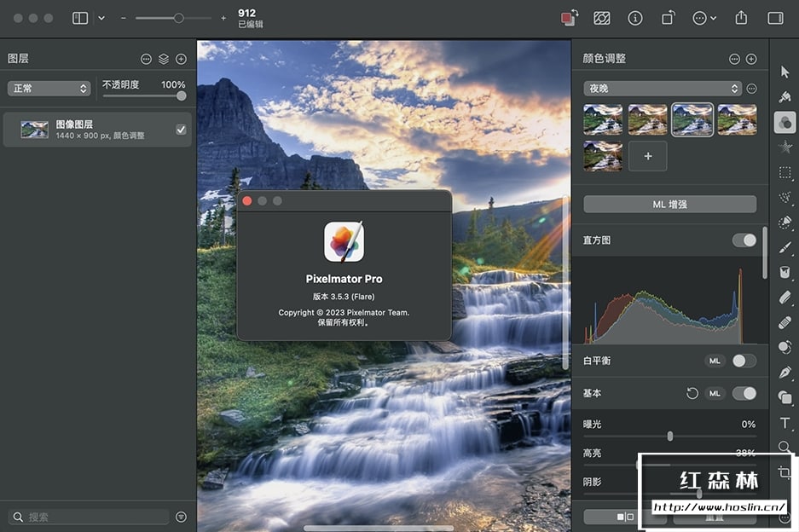
Task: Select the Arrange arrow tool
Action: (785, 72)
